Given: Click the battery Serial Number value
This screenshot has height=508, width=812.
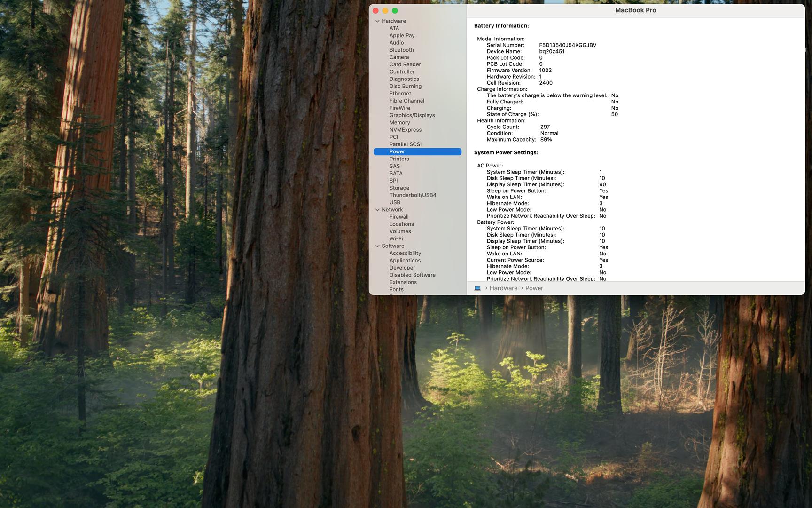Looking at the screenshot, I should coord(567,45).
